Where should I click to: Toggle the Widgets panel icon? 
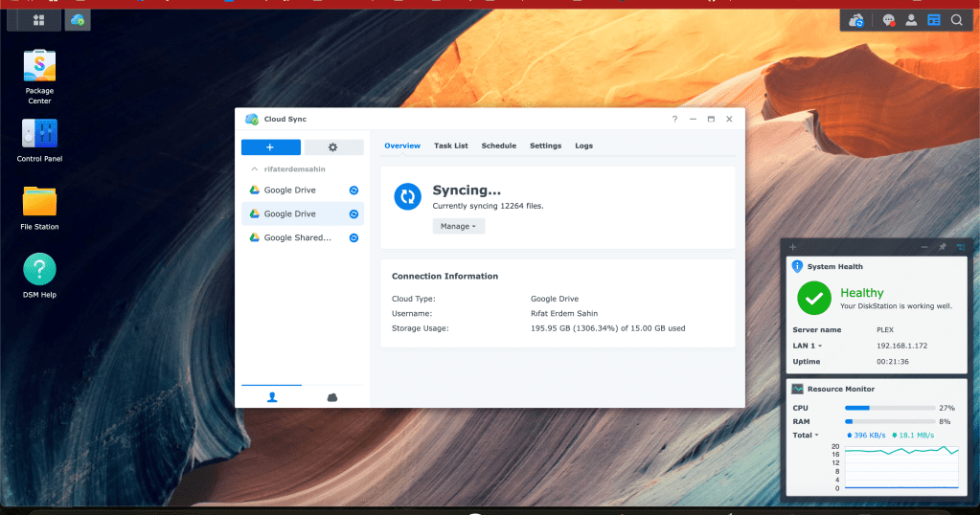(x=934, y=21)
